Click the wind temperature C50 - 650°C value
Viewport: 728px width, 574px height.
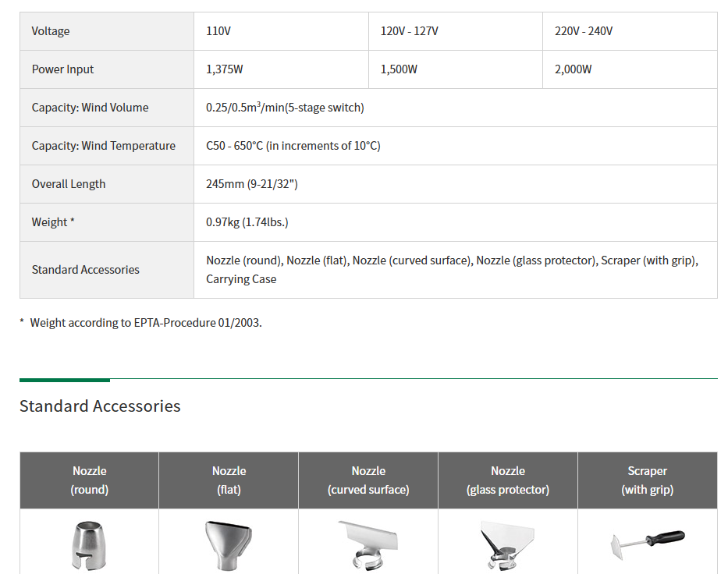(293, 146)
